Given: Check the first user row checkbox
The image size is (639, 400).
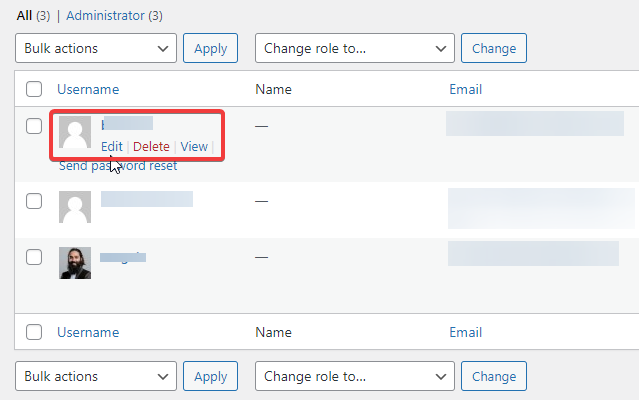Looking at the screenshot, I should (34, 126).
